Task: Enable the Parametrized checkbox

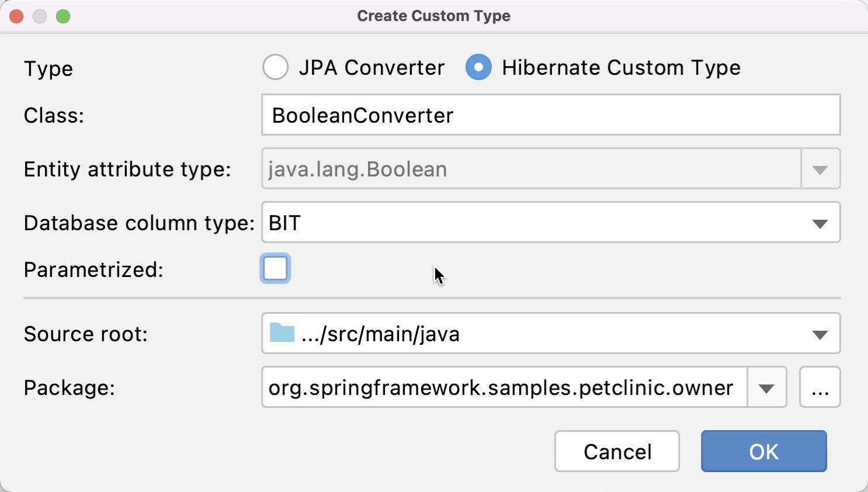Action: [x=275, y=269]
